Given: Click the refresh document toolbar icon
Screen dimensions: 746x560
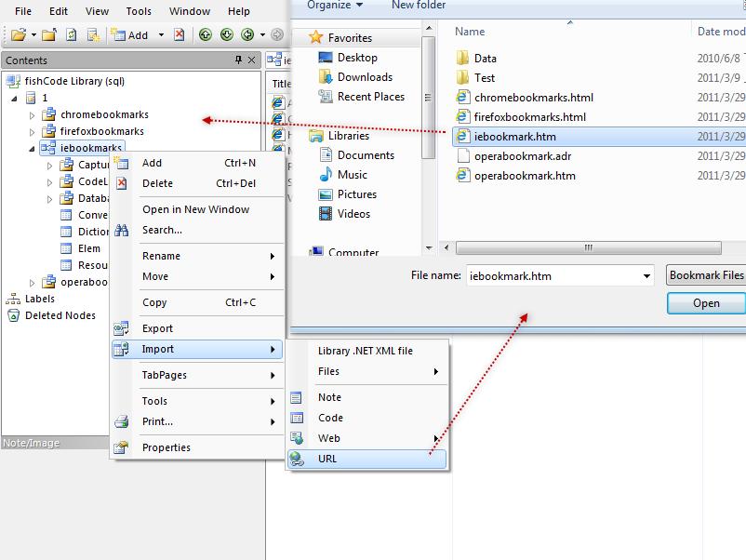Looking at the screenshot, I should (x=72, y=34).
